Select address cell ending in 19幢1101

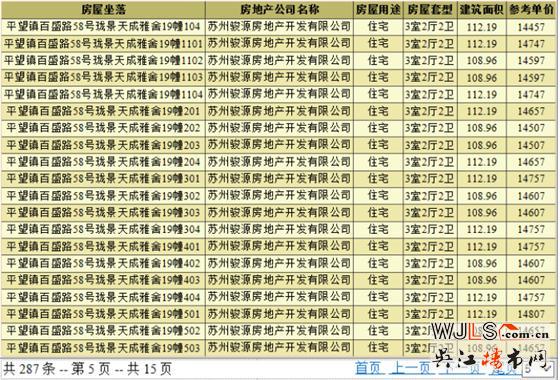pos(104,44)
